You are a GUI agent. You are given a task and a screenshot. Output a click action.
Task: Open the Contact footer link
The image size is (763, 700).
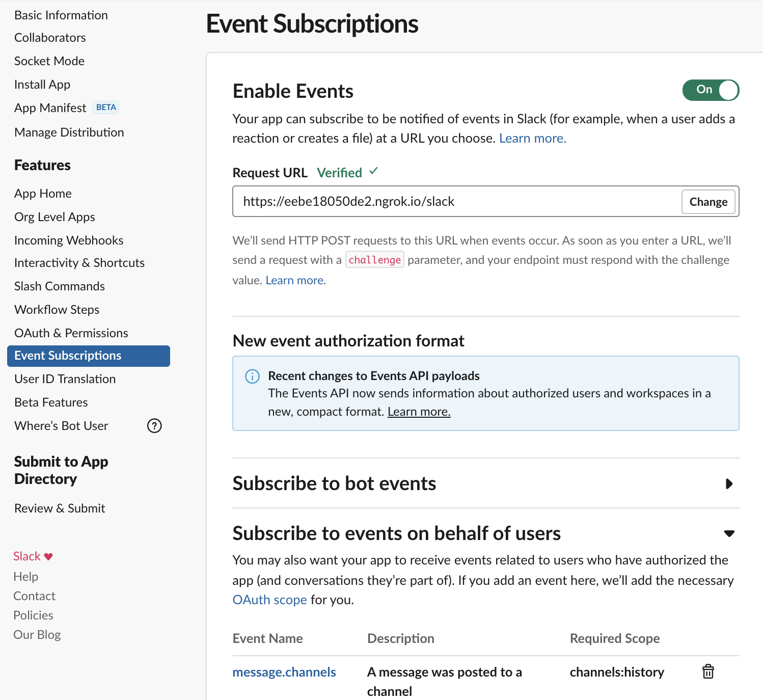34,596
